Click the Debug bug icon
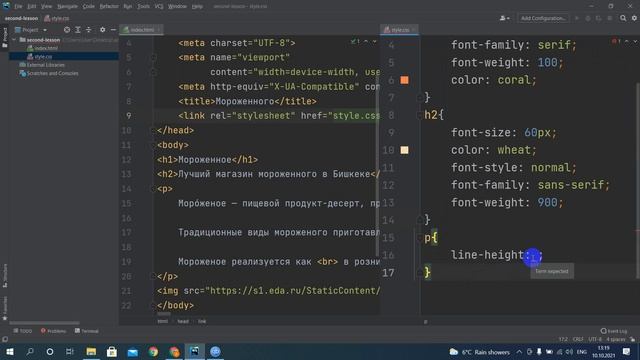This screenshot has width=640, height=360. tap(588, 18)
